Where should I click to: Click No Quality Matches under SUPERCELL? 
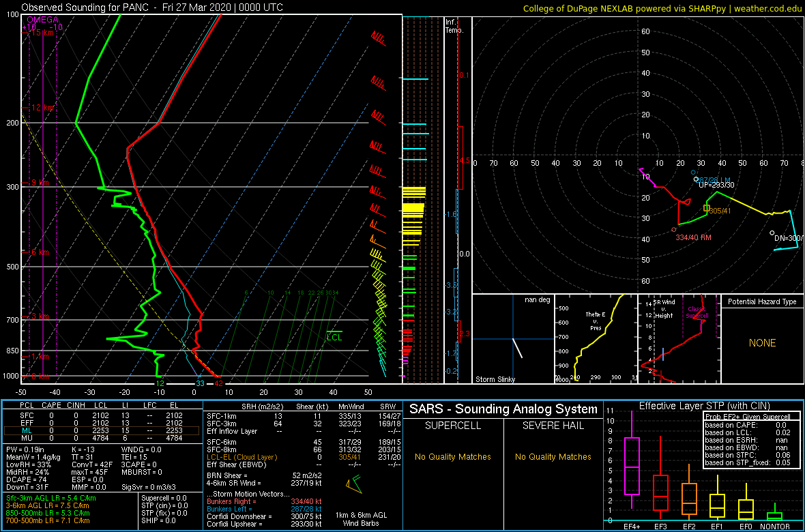pos(452,456)
